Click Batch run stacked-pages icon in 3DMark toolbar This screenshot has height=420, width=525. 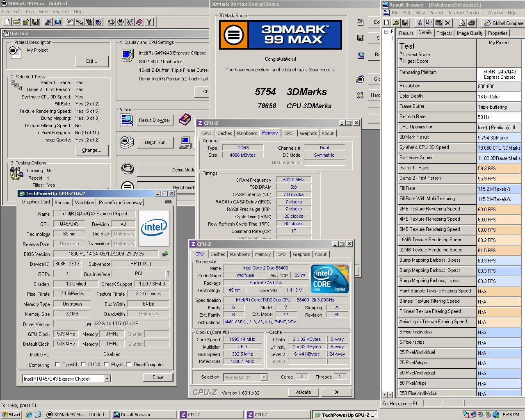(130, 22)
